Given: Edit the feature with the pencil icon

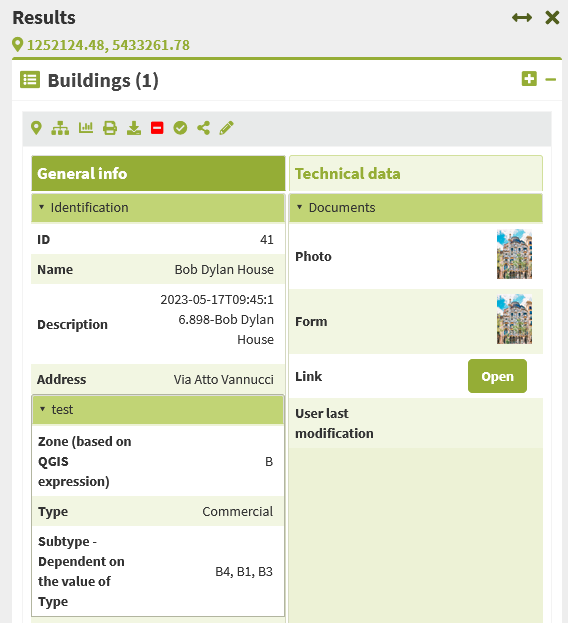Looking at the screenshot, I should [226, 128].
